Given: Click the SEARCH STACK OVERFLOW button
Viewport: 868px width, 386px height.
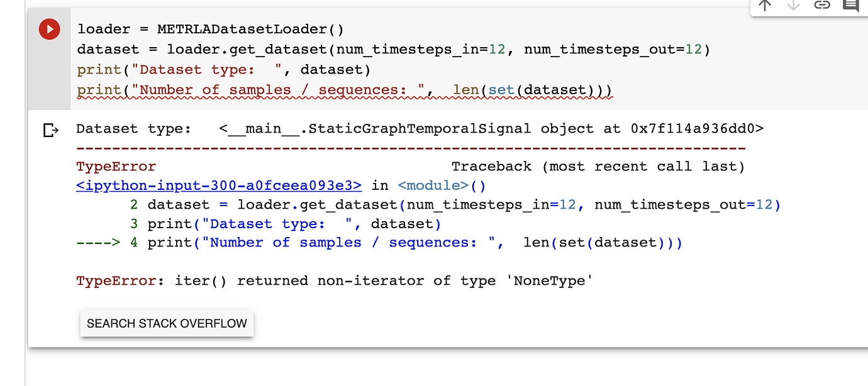Looking at the screenshot, I should [166, 323].
